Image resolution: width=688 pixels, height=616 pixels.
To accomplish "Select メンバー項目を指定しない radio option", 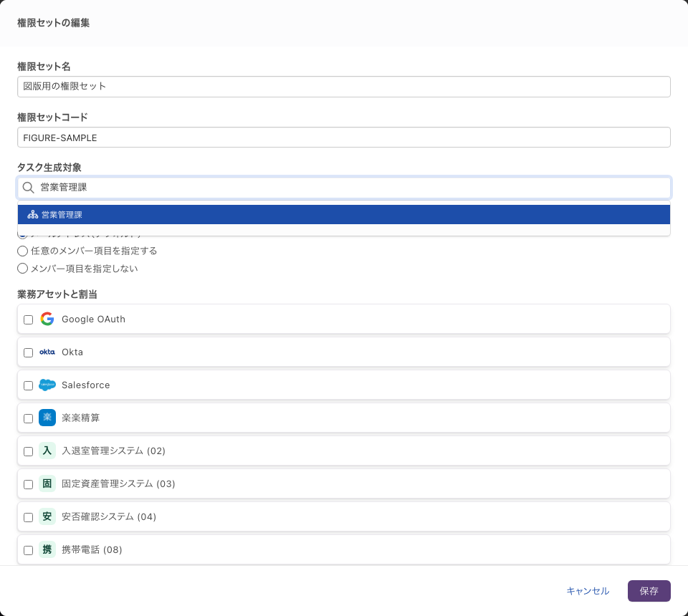I will tap(22, 269).
